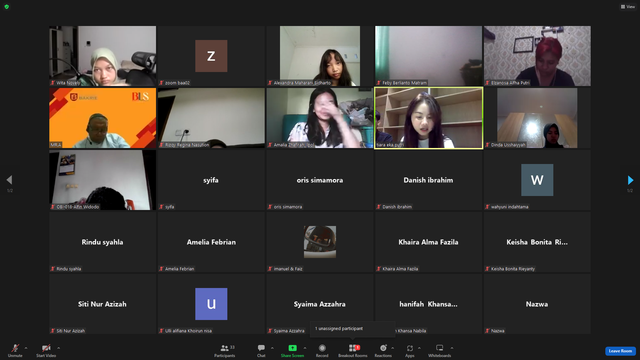This screenshot has height=360, width=640.
Task: Expand the arrow beside Reactions
Action: click(393, 348)
